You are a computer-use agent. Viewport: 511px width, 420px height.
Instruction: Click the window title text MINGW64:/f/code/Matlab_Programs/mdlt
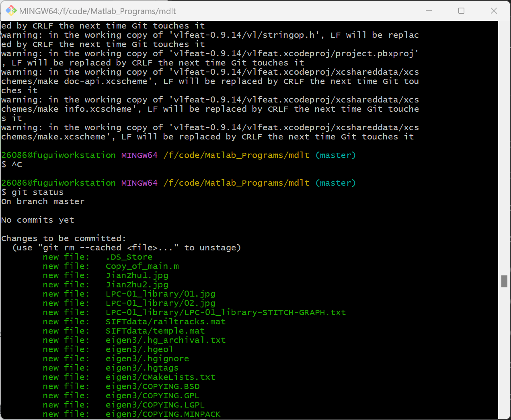[98, 11]
